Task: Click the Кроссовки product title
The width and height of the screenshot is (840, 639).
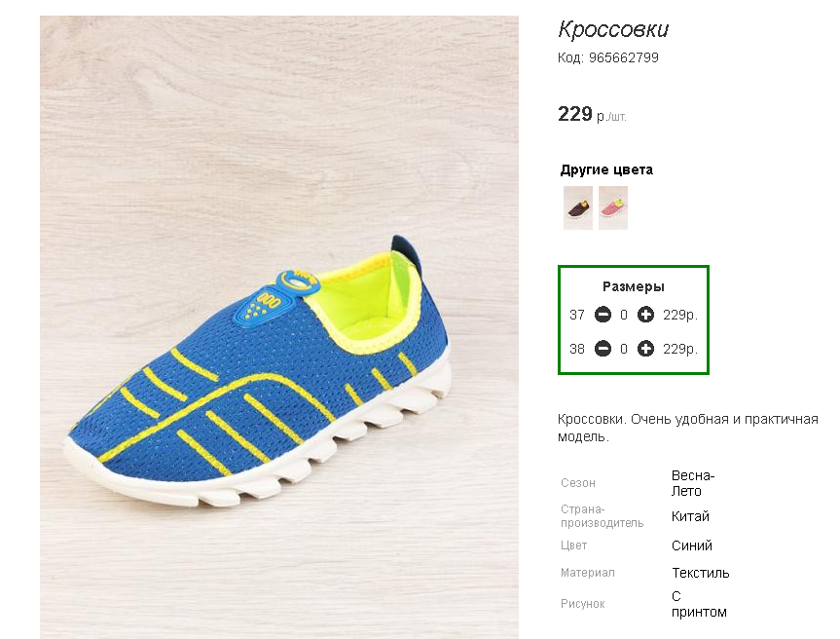Action: point(613,29)
